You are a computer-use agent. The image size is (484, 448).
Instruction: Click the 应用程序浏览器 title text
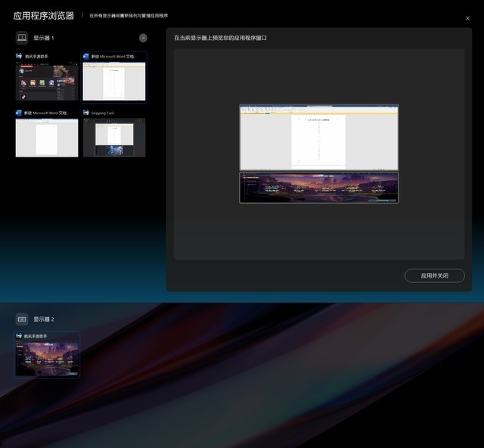(43, 15)
